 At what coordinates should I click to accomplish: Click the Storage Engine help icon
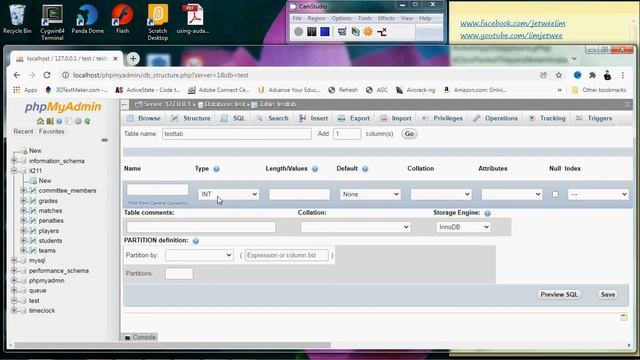[x=487, y=213]
